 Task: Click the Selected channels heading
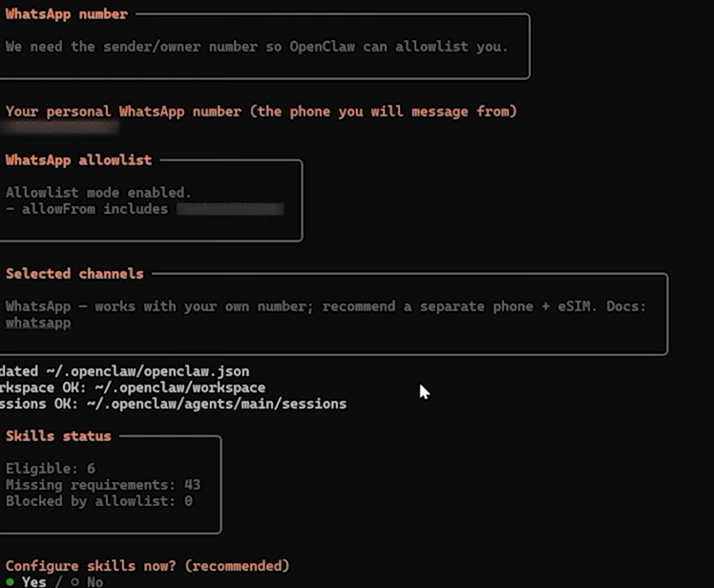click(74, 274)
